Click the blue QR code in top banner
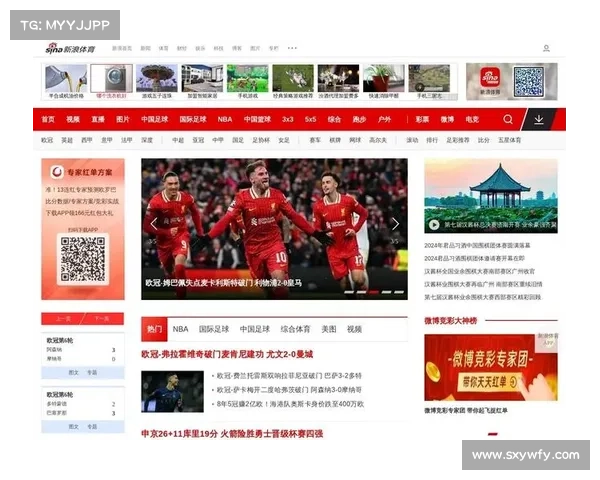The image size is (600, 480). click(528, 81)
